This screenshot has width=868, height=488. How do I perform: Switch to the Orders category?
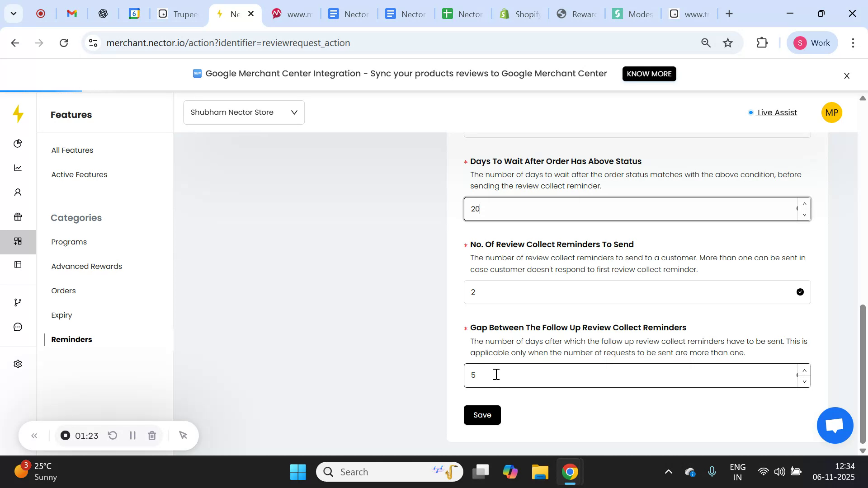pos(63,291)
